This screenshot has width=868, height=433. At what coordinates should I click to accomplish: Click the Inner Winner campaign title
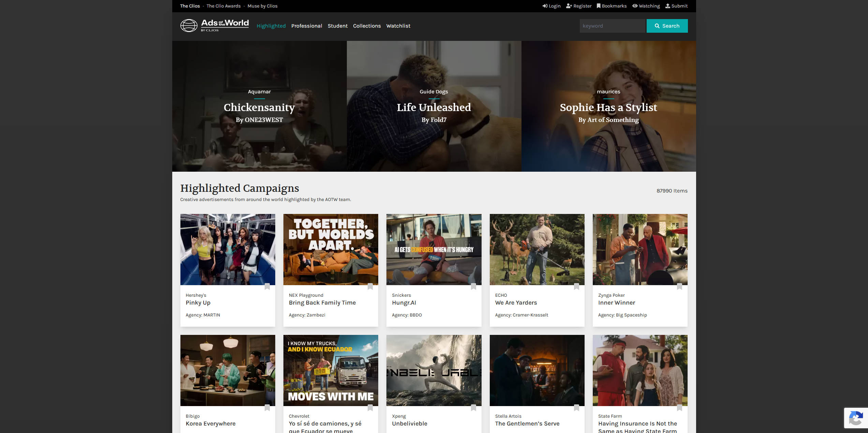point(616,303)
